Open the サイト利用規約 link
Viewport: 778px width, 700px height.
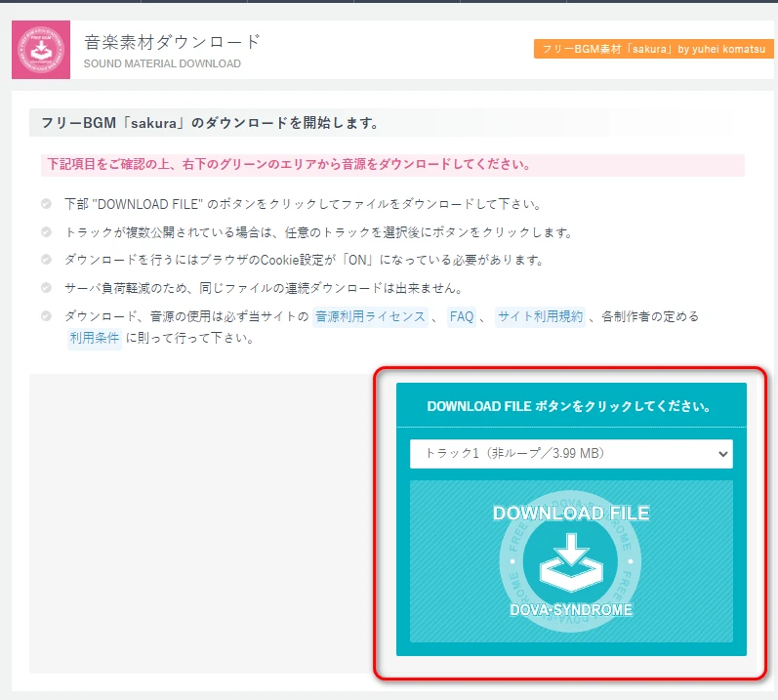point(540,316)
